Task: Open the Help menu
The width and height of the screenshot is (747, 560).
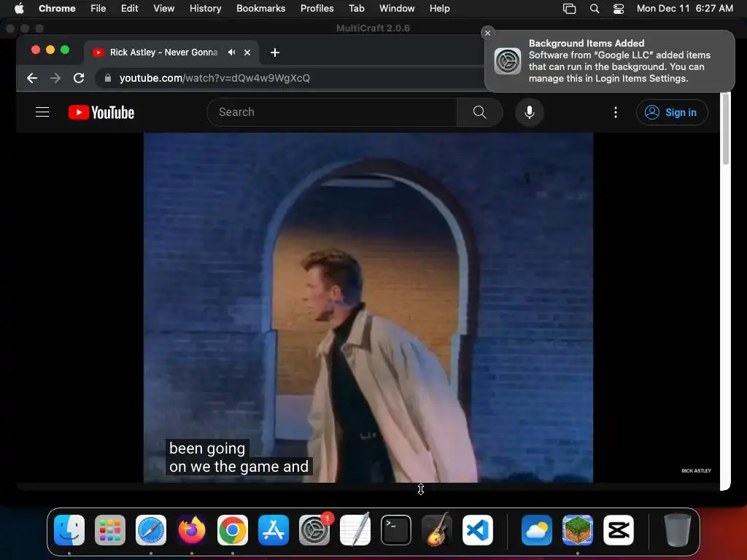Action: click(440, 8)
